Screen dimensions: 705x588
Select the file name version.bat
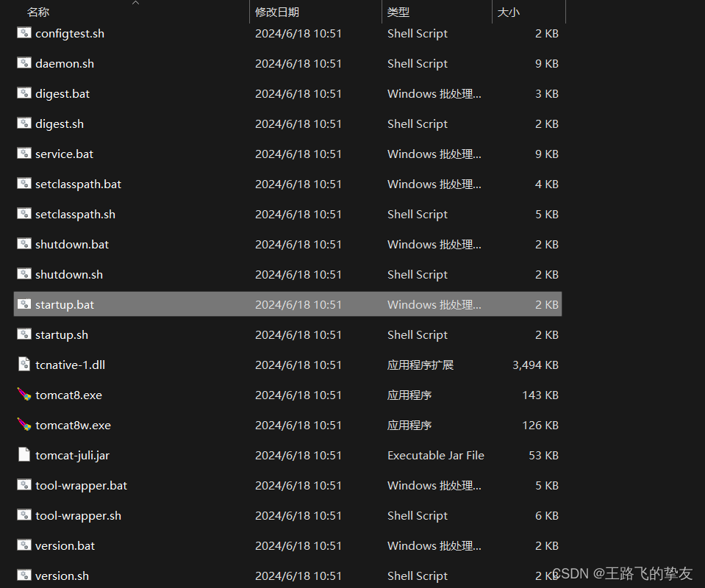tap(65, 545)
